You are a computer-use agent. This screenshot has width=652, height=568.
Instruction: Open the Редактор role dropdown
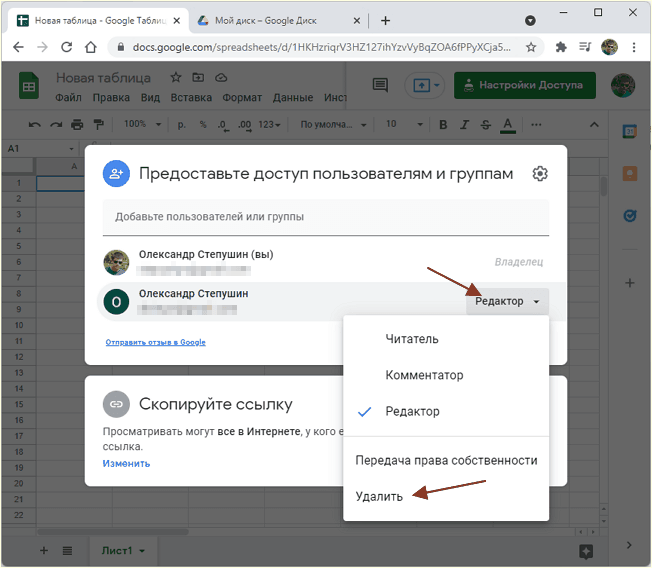click(x=507, y=301)
